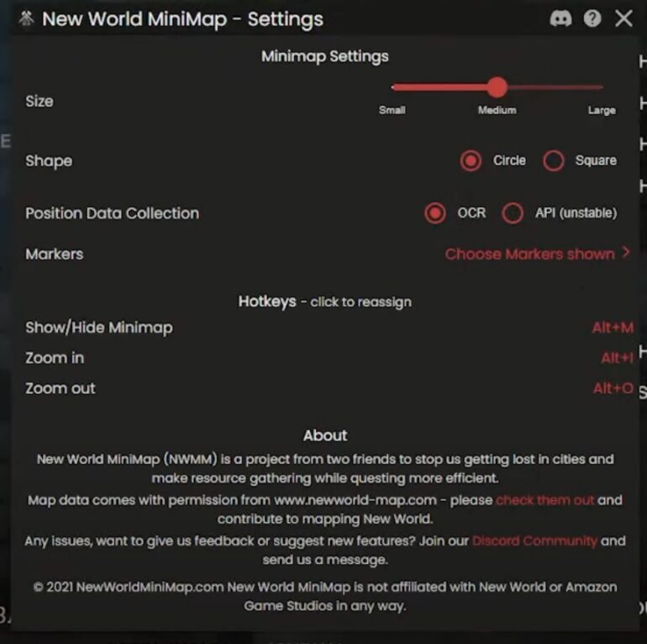The height and width of the screenshot is (644, 647).
Task: Click the 'OCR' label text
Action: click(471, 213)
